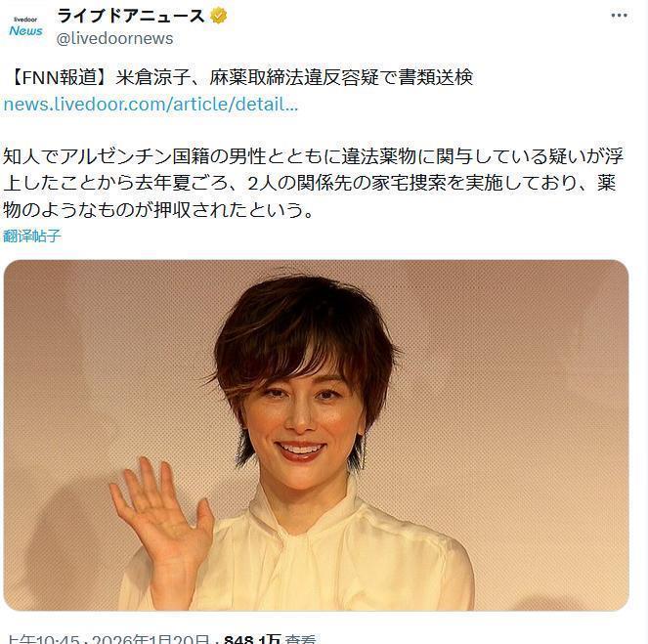Click 翻译帖子 to translate the post

(32, 236)
